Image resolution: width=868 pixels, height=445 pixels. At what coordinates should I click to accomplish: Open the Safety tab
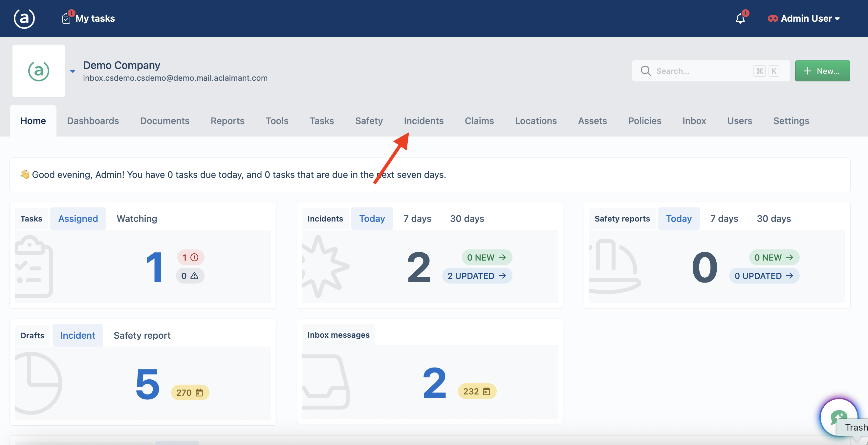(x=369, y=120)
